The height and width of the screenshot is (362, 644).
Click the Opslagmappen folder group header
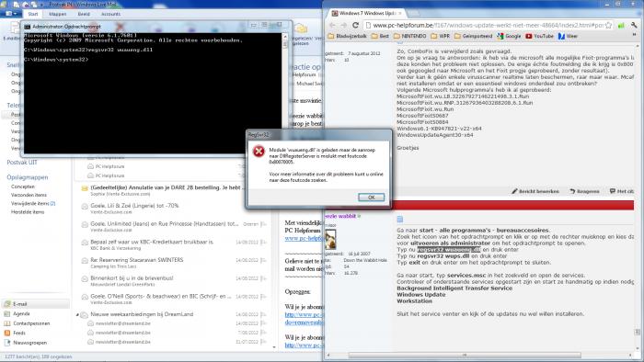pos(27,177)
